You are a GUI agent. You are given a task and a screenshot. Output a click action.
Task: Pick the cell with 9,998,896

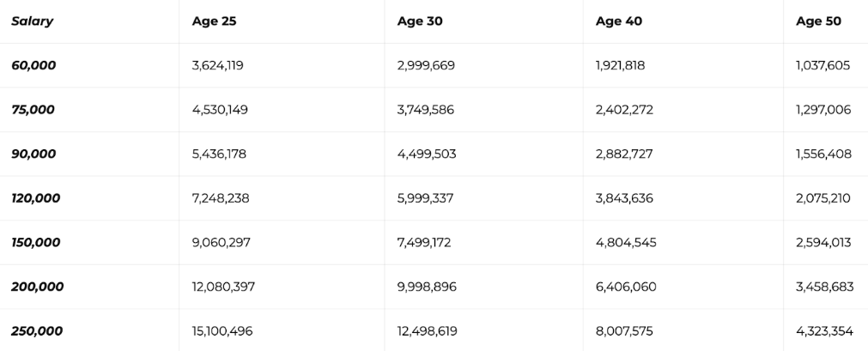pyautogui.click(x=427, y=287)
